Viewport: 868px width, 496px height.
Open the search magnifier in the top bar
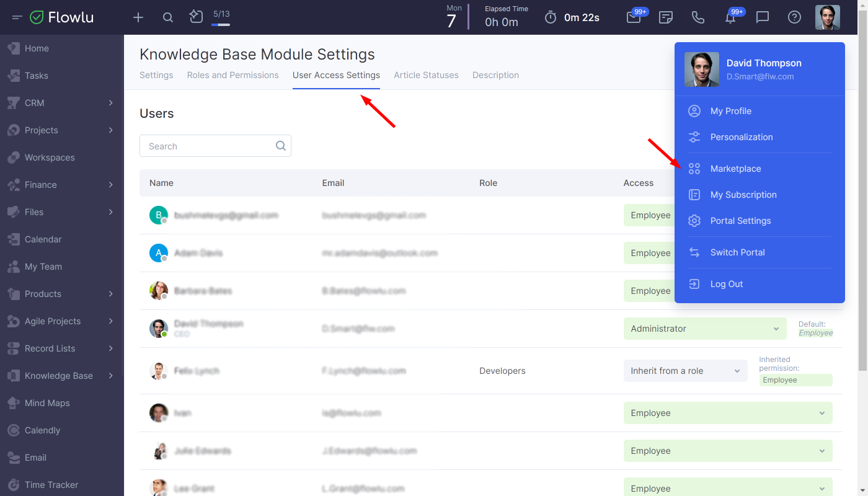click(168, 17)
